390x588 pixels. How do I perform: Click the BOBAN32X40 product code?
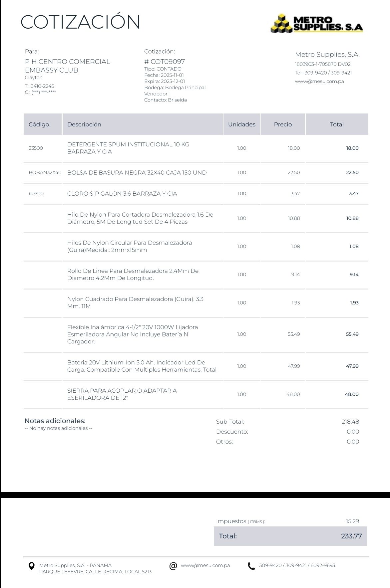click(45, 173)
